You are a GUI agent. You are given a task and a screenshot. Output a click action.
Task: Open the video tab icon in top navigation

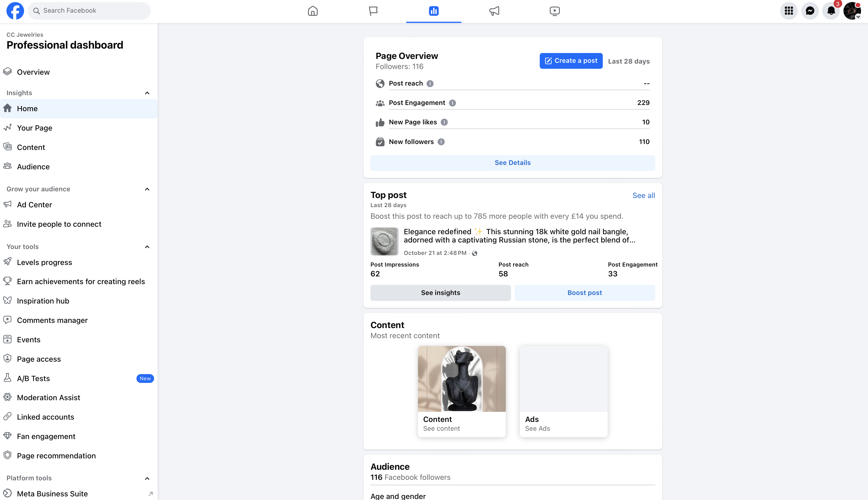point(554,11)
